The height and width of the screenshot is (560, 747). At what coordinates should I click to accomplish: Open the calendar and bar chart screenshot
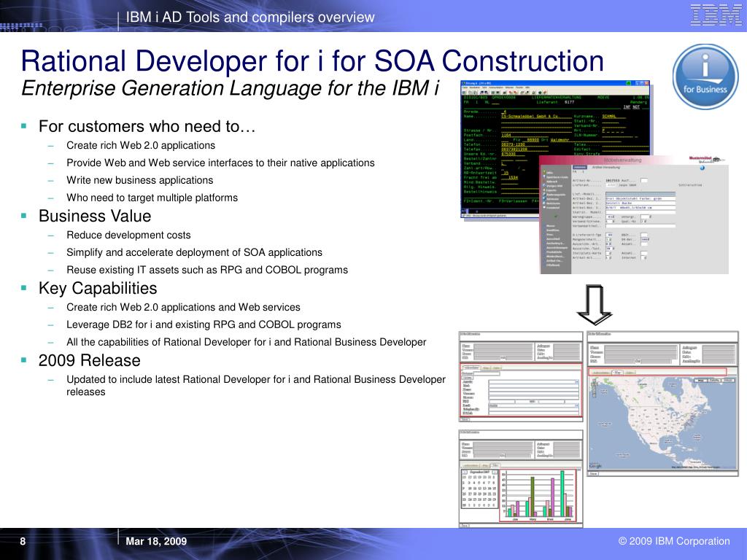pos(521,478)
